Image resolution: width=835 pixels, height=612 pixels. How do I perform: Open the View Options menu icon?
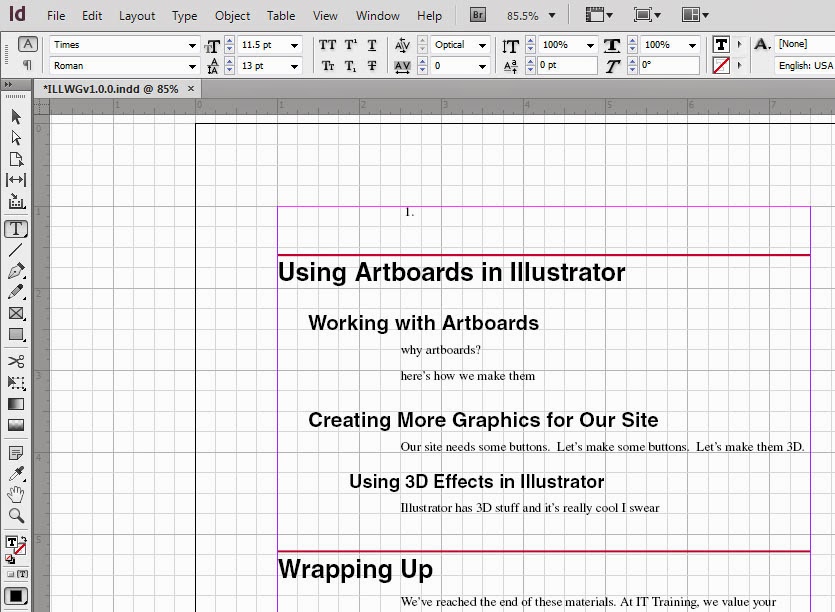[599, 15]
